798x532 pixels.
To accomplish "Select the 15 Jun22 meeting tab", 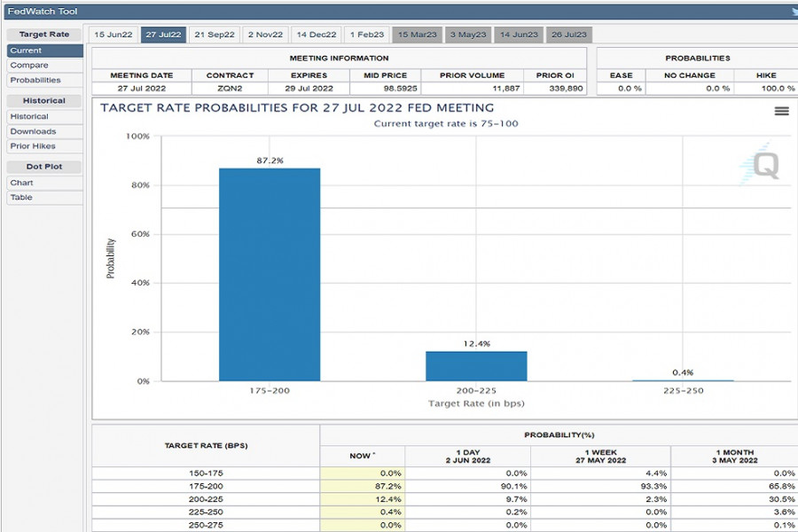I will [113, 35].
